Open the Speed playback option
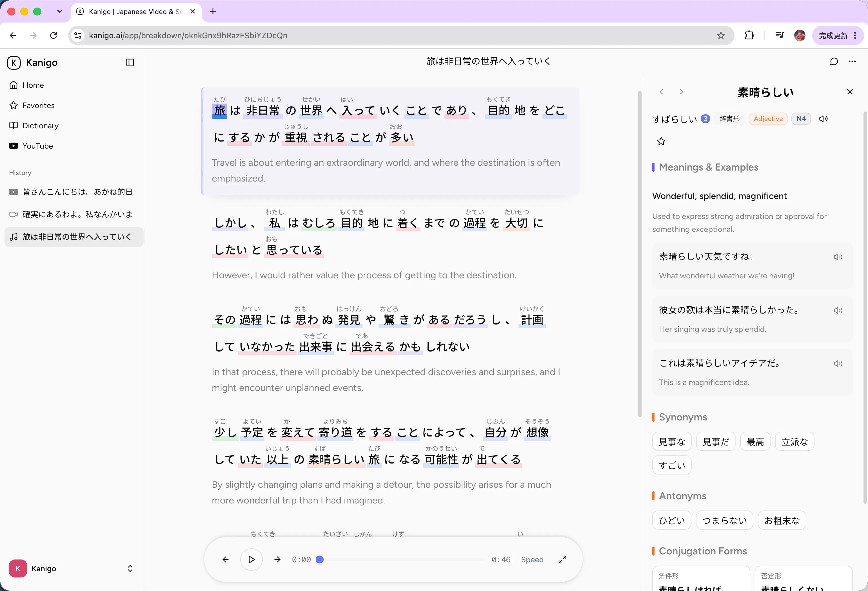 [x=532, y=559]
